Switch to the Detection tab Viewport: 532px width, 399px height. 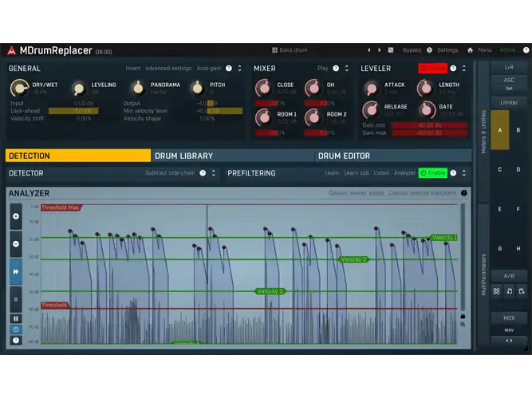(x=78, y=156)
